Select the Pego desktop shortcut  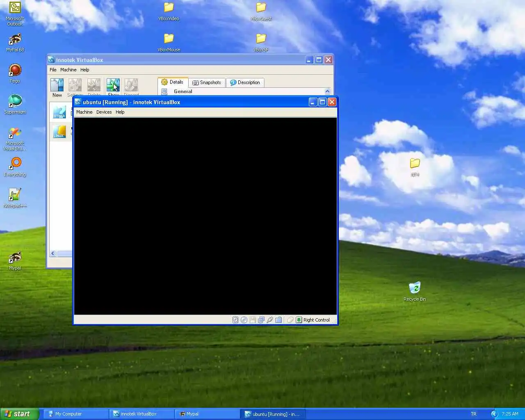(x=15, y=74)
